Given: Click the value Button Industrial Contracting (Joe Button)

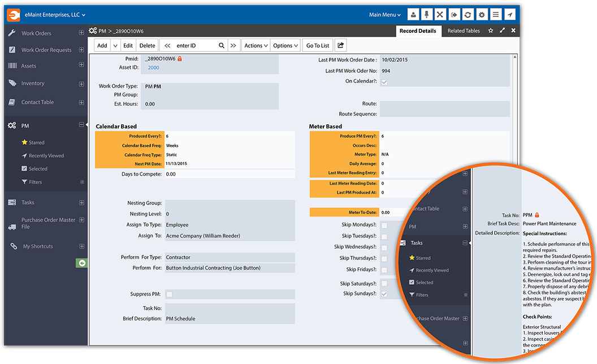Looking at the screenshot, I should (213, 268).
